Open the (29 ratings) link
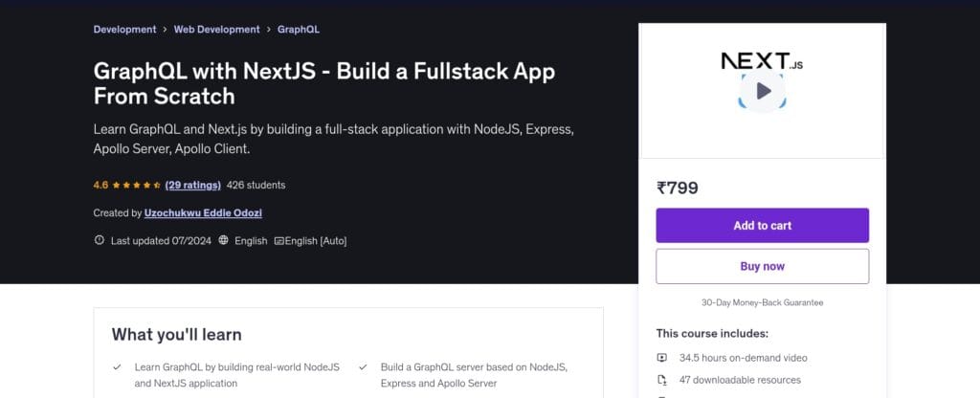The height and width of the screenshot is (398, 980). (x=192, y=185)
